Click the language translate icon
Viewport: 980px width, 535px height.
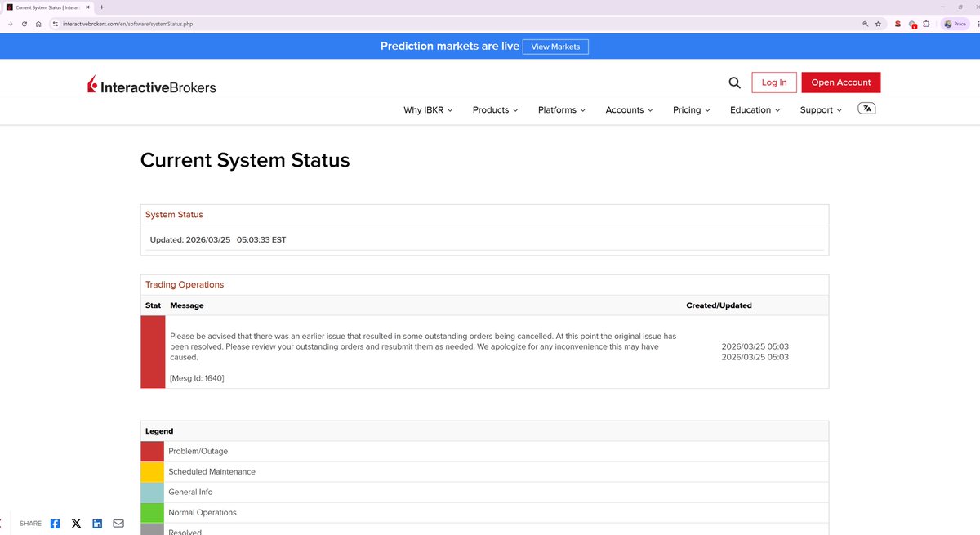[866, 109]
